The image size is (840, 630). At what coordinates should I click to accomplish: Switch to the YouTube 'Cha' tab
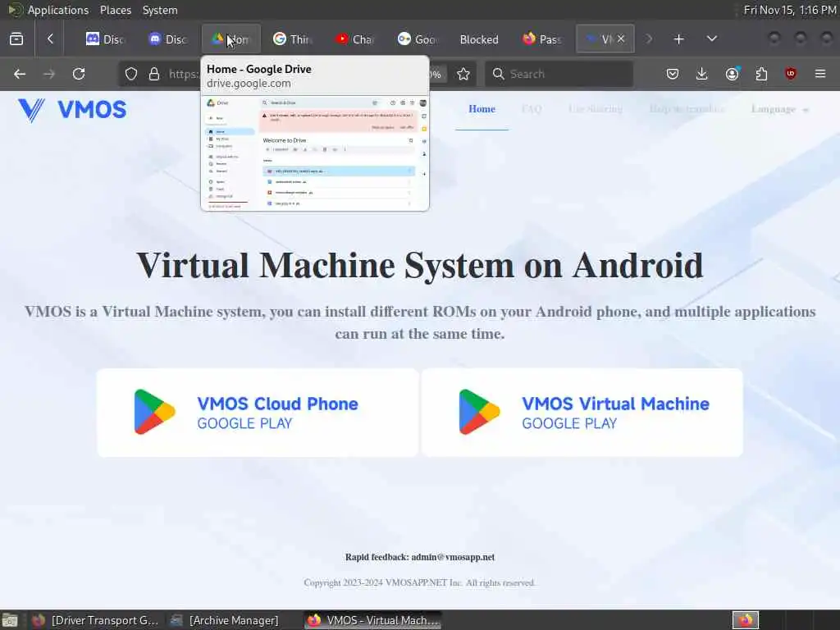pyautogui.click(x=354, y=39)
